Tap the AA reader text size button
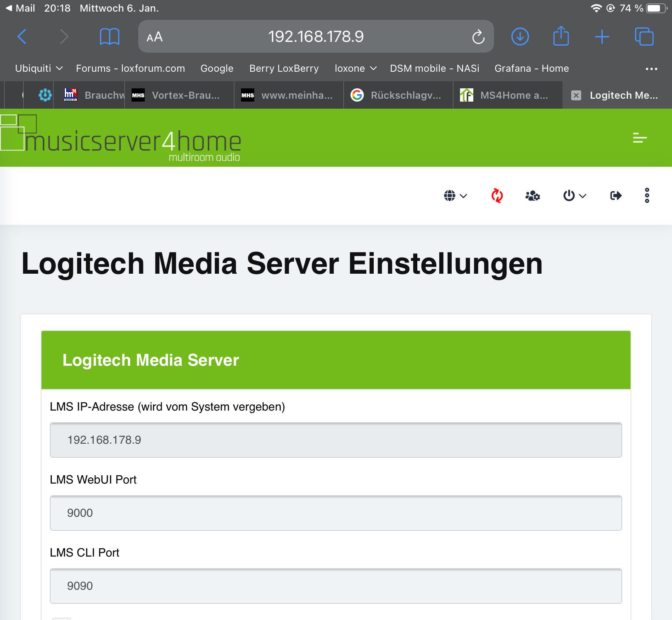The image size is (672, 620). point(155,37)
